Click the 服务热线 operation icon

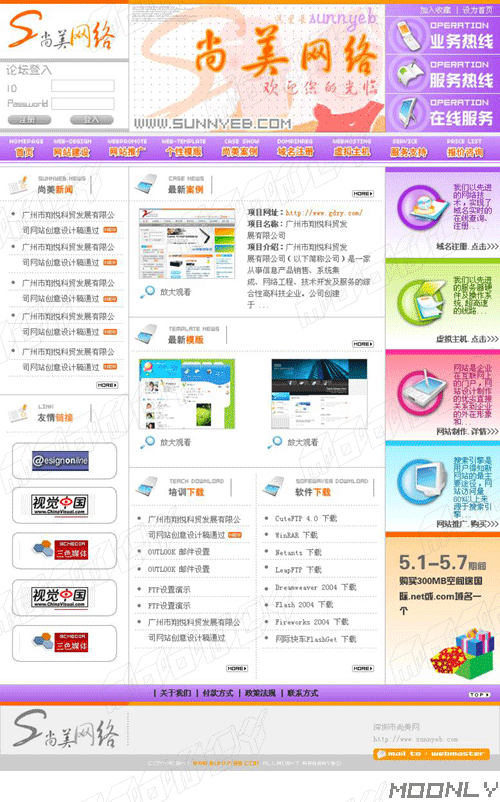(x=410, y=74)
